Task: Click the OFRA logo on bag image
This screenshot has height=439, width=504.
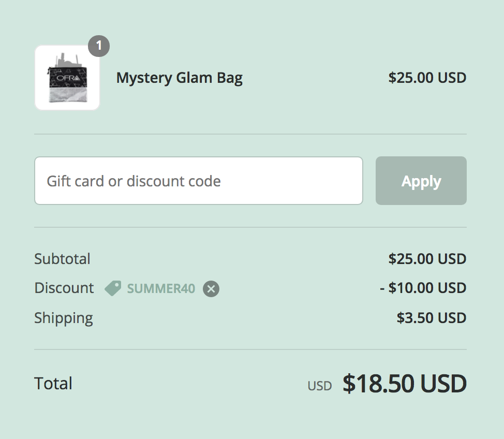Action: (x=68, y=78)
